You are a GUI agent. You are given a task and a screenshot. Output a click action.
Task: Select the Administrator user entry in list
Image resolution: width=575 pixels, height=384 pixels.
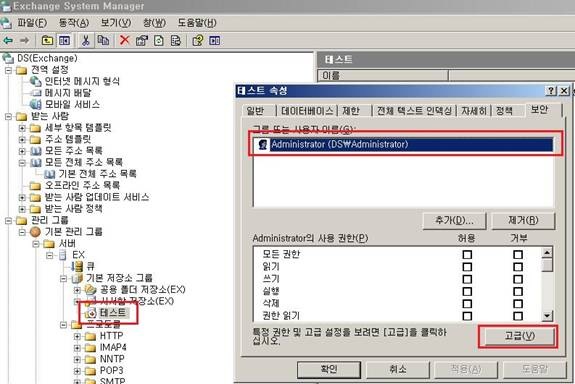point(403,145)
